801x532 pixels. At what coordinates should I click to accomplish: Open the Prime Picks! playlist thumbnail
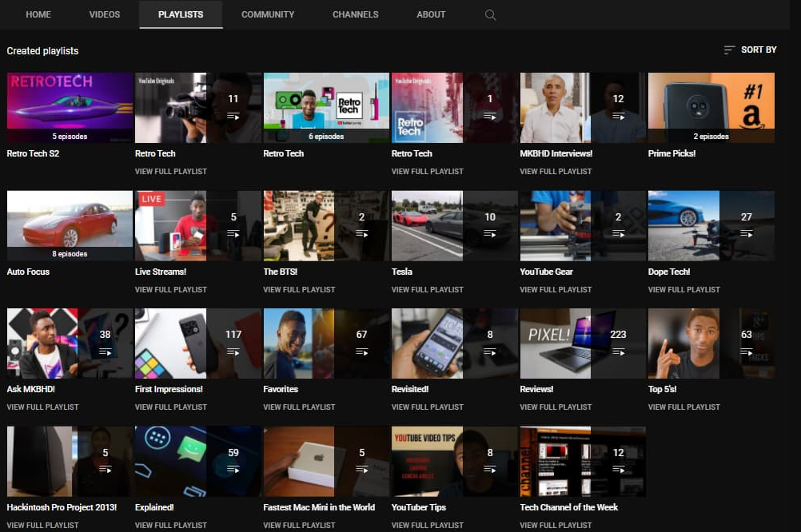(x=711, y=107)
